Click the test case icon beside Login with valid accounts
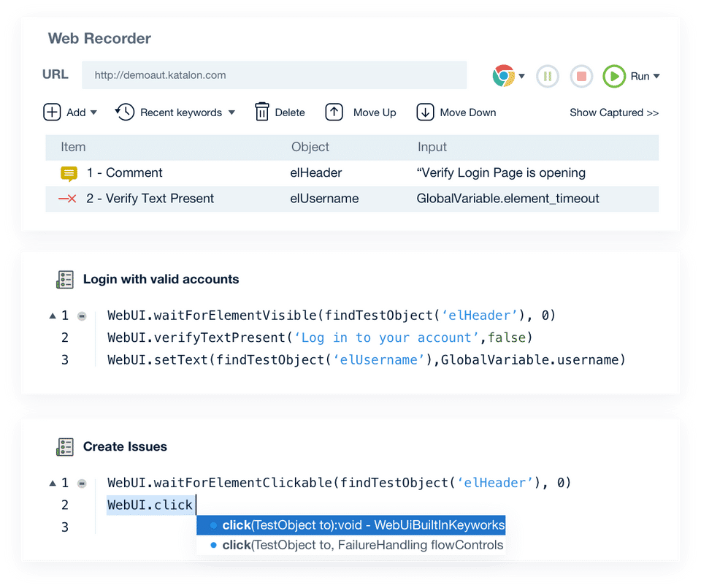 (65, 280)
